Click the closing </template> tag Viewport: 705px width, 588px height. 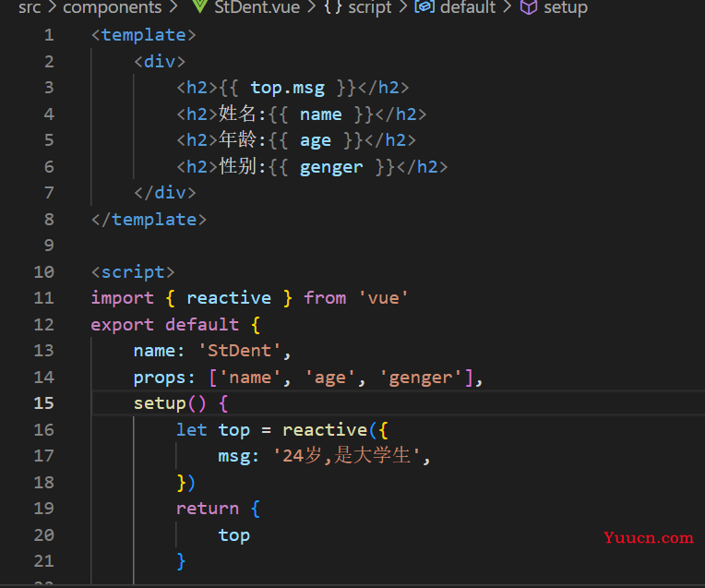[x=149, y=219]
